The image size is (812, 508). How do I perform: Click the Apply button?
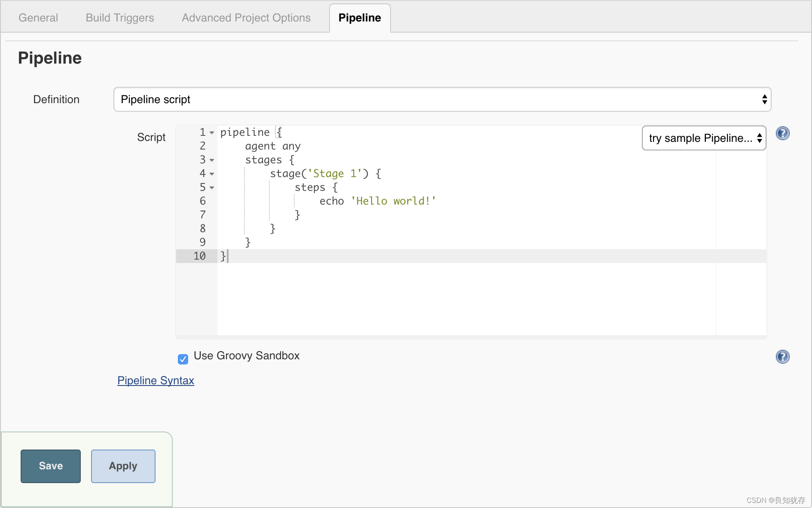(123, 466)
